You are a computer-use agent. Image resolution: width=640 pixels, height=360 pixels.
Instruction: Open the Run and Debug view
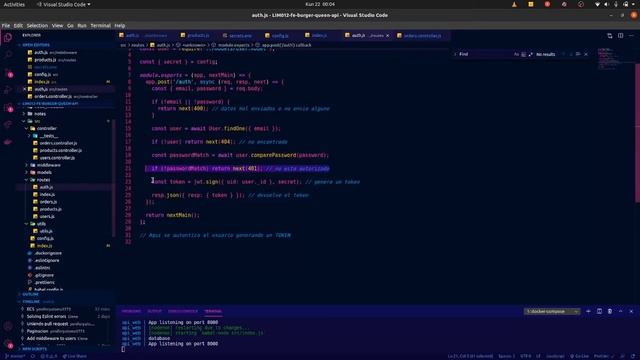(x=8, y=90)
